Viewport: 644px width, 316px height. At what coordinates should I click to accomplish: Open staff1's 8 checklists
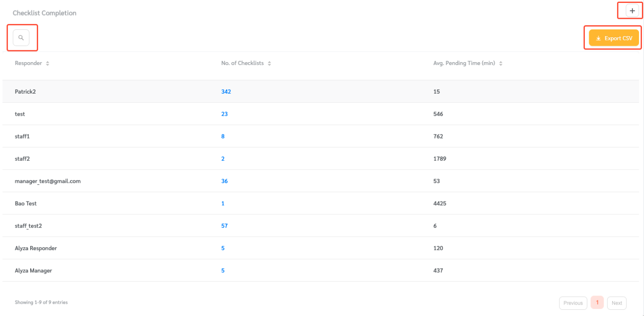223,136
